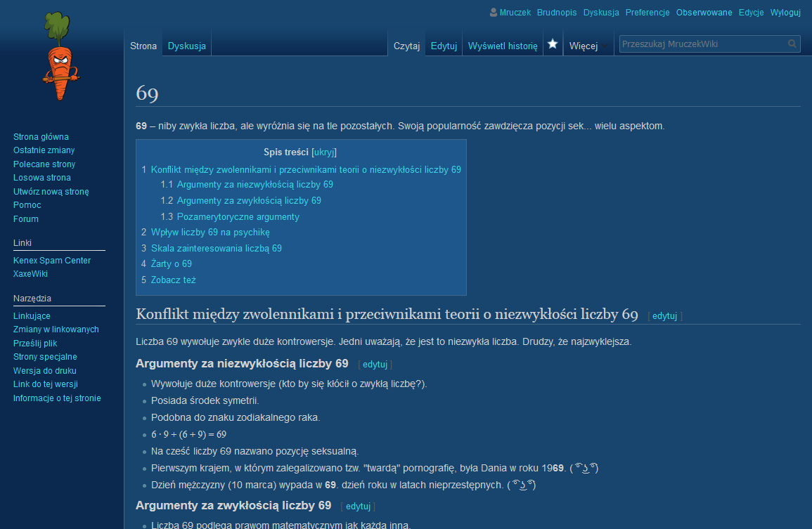Click the user icon beside Mruczek
The image size is (812, 529).
tap(494, 13)
